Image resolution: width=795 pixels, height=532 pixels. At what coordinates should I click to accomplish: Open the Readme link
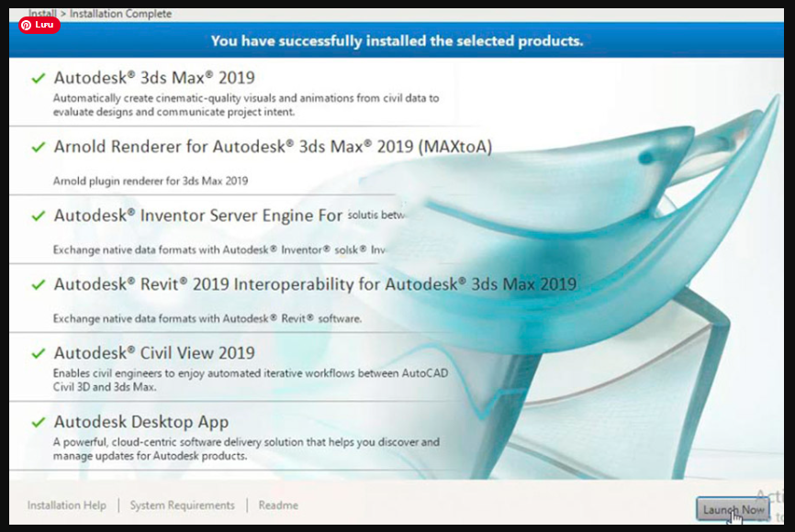tap(278, 505)
